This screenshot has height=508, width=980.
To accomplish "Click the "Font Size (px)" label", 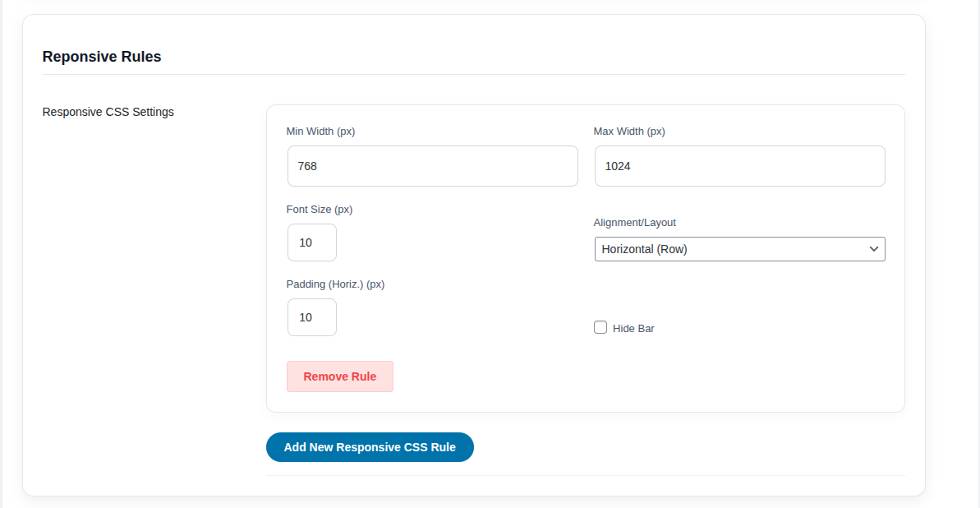I will [x=320, y=209].
